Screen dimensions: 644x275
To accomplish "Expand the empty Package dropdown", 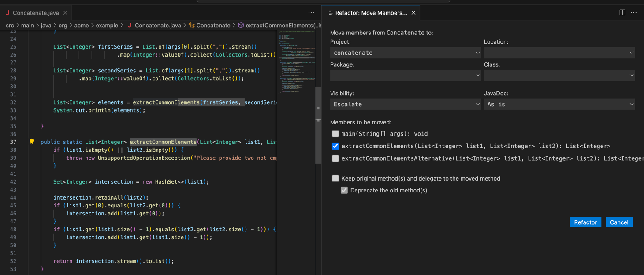I will (405, 75).
